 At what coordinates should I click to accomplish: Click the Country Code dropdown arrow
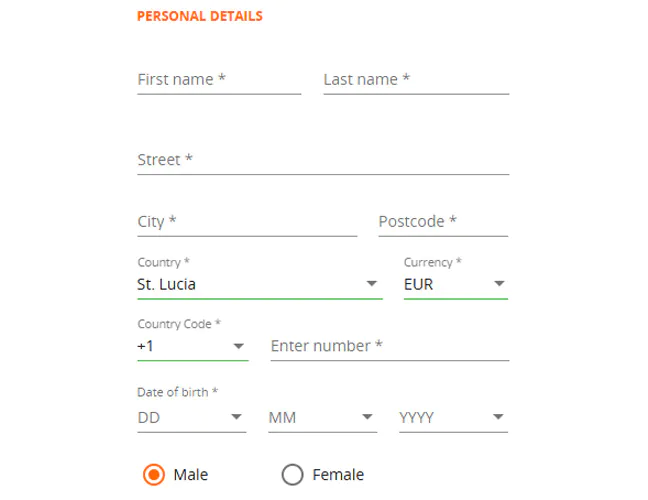(x=238, y=347)
